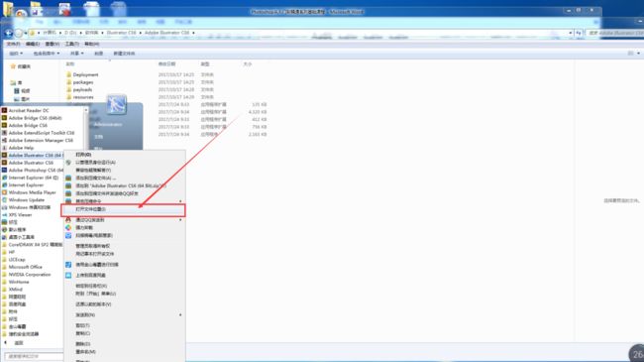The width and height of the screenshot is (644, 362).
Task: Open the View menu in Explorer
Action: click(53, 44)
